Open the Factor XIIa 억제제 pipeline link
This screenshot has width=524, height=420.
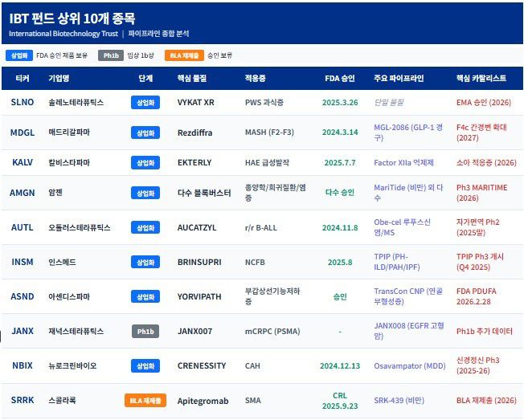403,162
